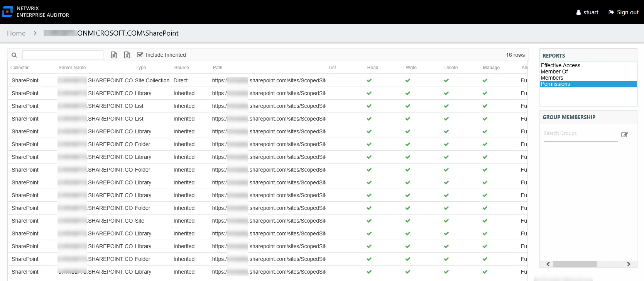Click the table filter text box
The width and height of the screenshot is (644, 281).
point(63,55)
